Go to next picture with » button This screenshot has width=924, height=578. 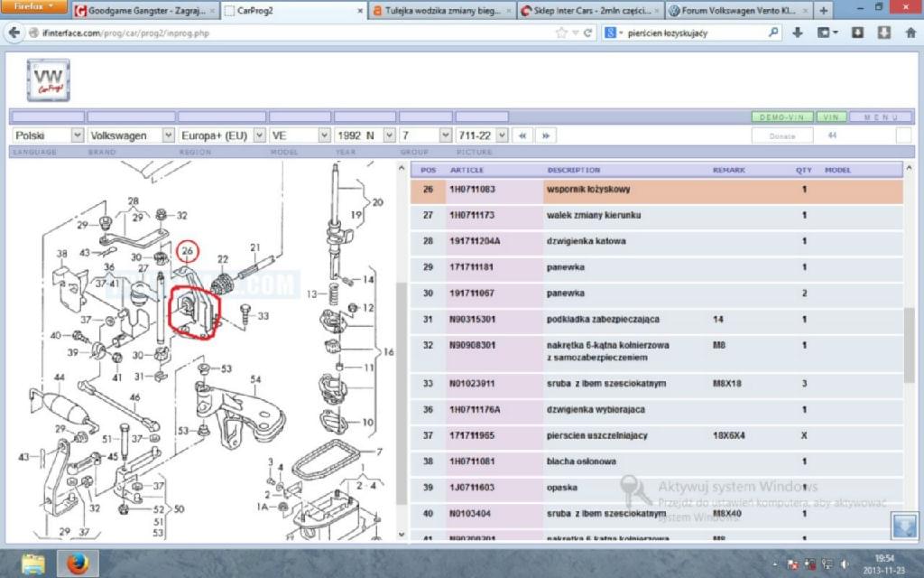[546, 135]
